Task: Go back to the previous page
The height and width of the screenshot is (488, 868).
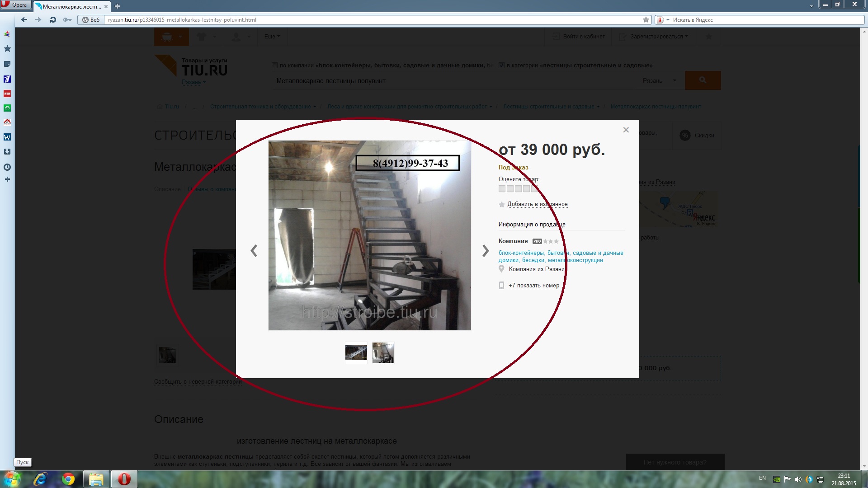Action: pyautogui.click(x=24, y=19)
